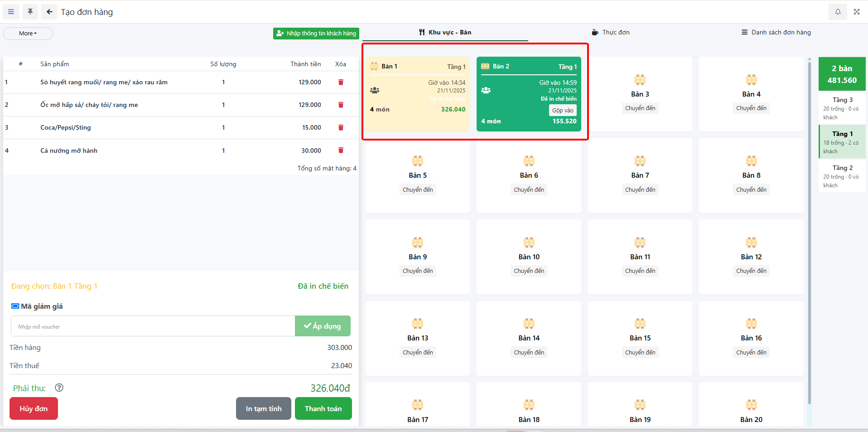
Task: Click Gộp vào on Bàn 2
Action: [563, 110]
